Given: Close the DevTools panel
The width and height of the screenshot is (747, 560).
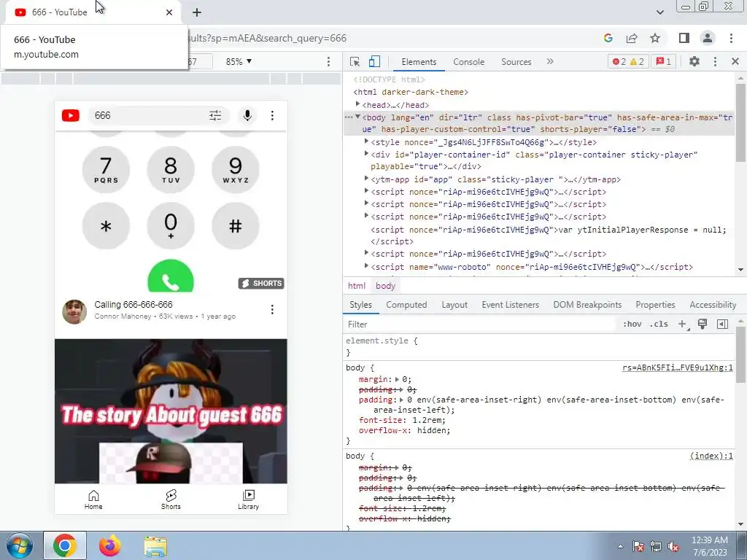Looking at the screenshot, I should coord(735,61).
